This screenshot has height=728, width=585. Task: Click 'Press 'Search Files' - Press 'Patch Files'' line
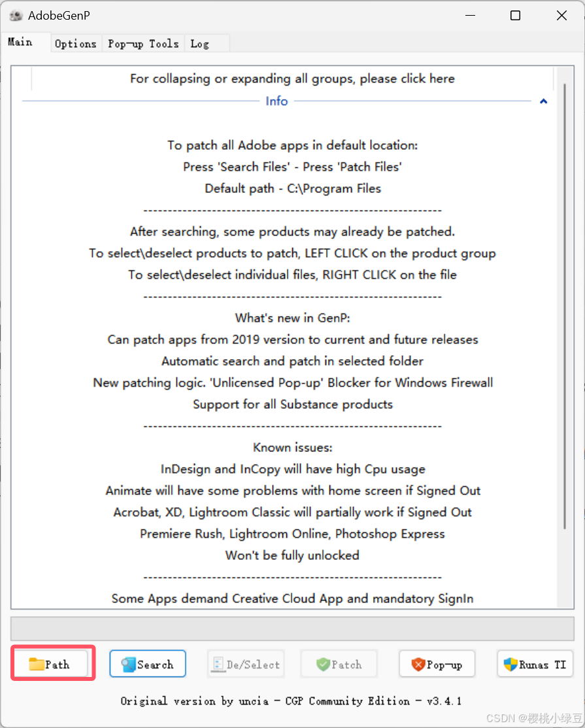point(293,167)
